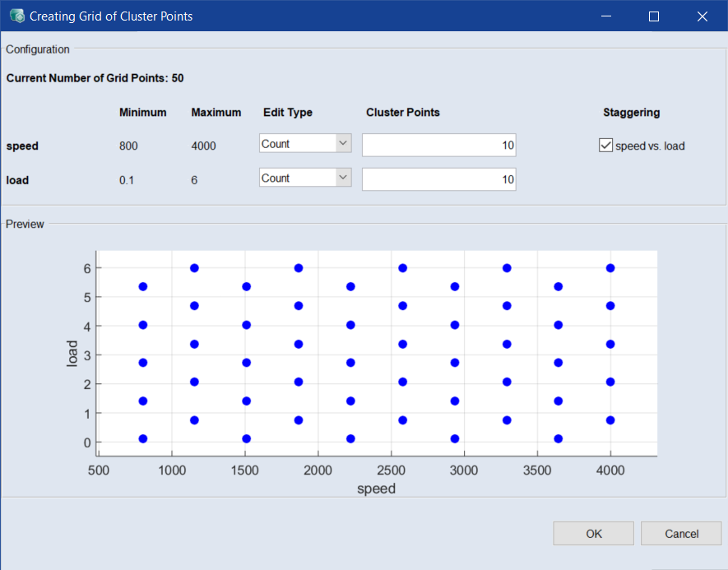This screenshot has height=570, width=728.
Task: Close the Creating Grid of Cluster Points dialog
Action: pyautogui.click(x=702, y=16)
